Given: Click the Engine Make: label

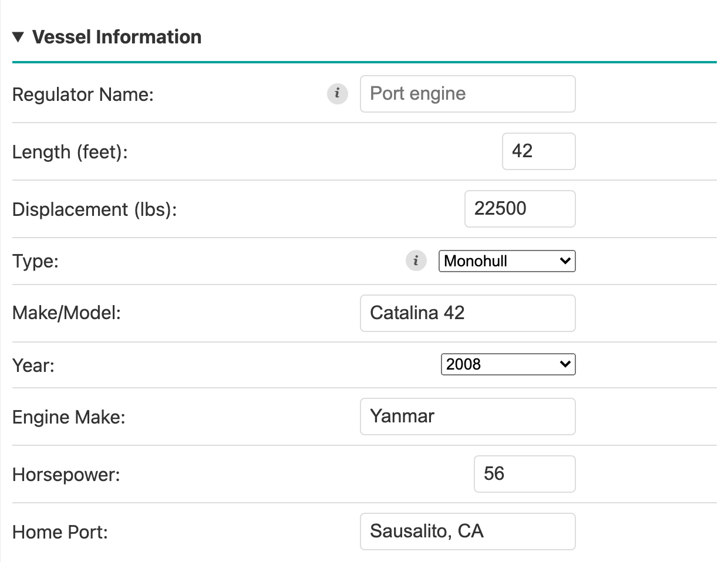Looking at the screenshot, I should 69,417.
